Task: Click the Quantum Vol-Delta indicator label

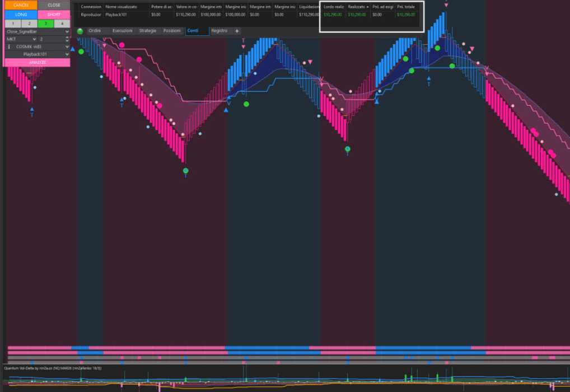Action: tap(53, 368)
